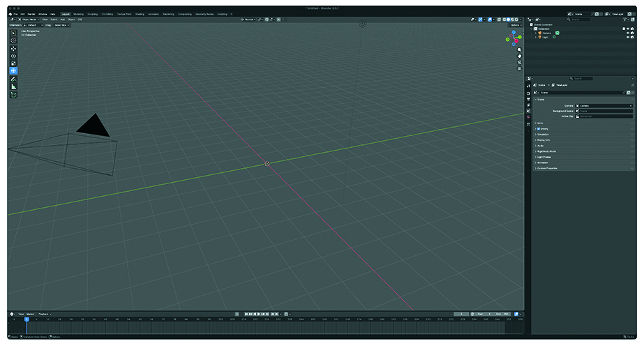Select the Measure ruler tool
This screenshot has height=348, width=644.
13,86
